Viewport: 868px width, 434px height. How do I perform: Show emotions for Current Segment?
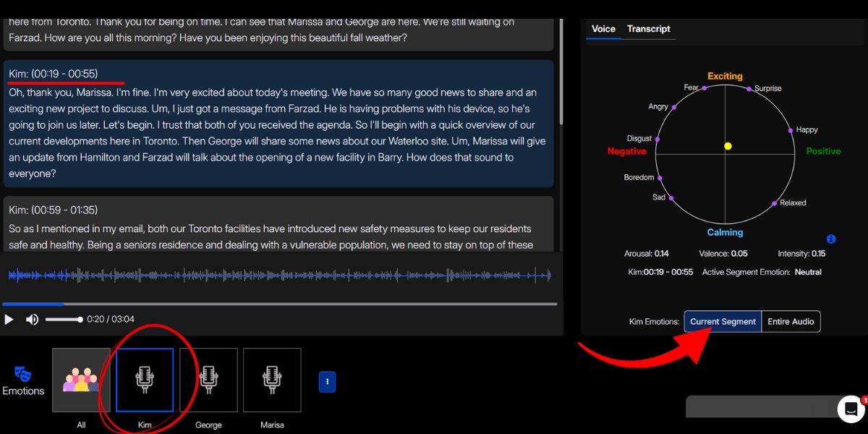click(x=723, y=321)
